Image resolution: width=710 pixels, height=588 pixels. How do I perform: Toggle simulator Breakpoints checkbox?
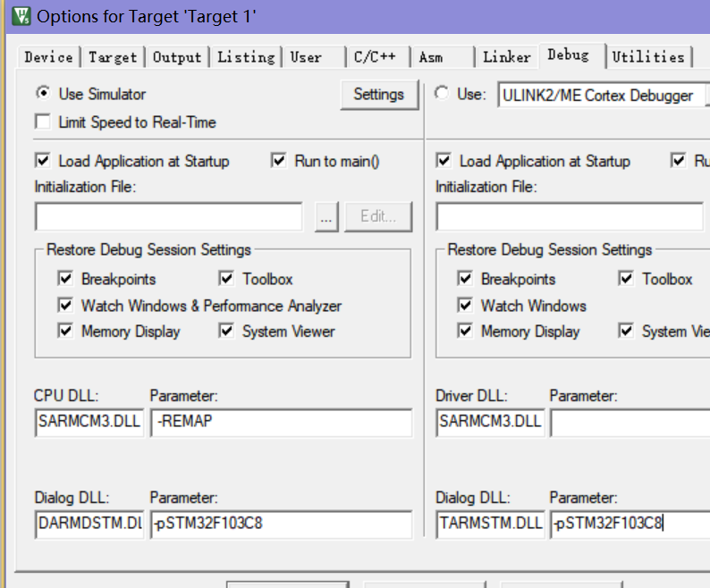(65, 279)
